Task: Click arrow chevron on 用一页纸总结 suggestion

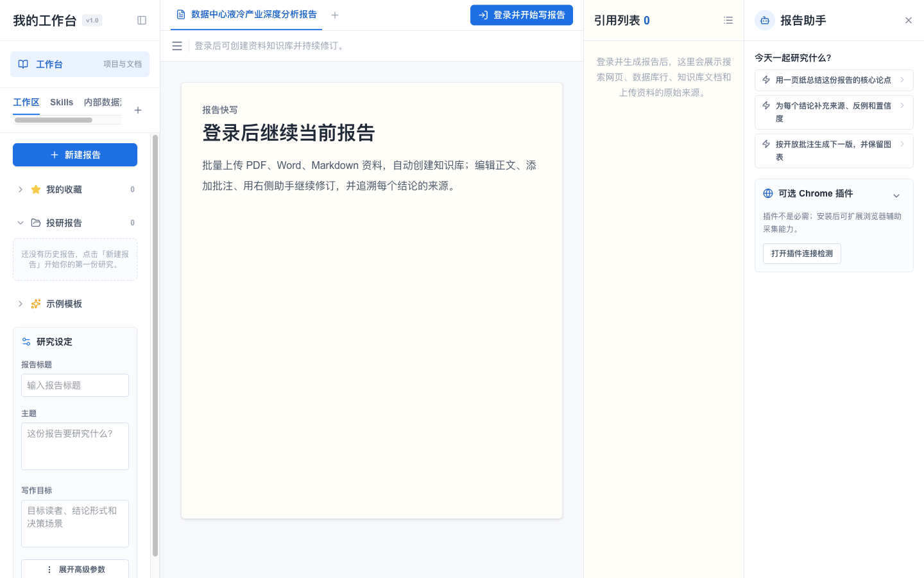Action: 902,80
